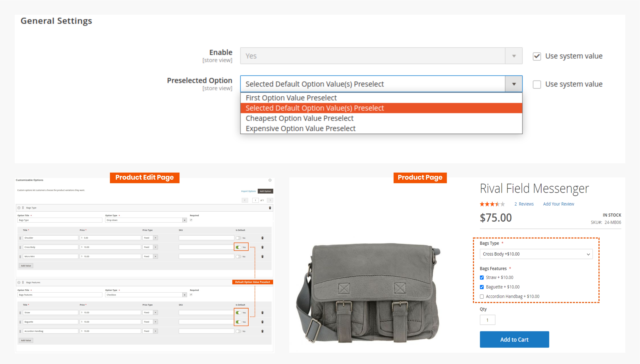
Task: Check Use system value for Preselected Option
Action: pyautogui.click(x=537, y=84)
